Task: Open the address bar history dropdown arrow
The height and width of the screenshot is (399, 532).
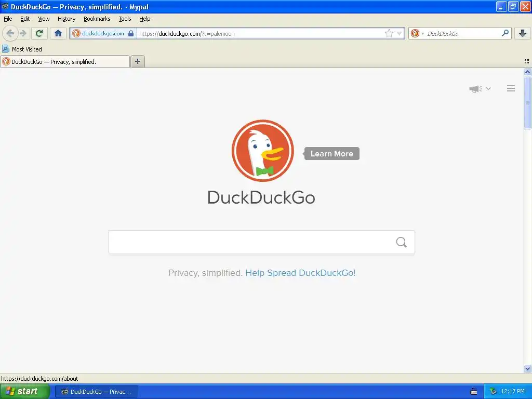Action: [x=400, y=33]
